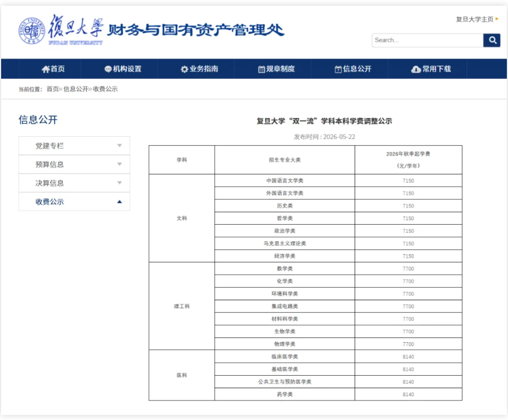Expand the 党建专栏 arrow in the sidebar
The image size is (508, 420).
[119, 146]
